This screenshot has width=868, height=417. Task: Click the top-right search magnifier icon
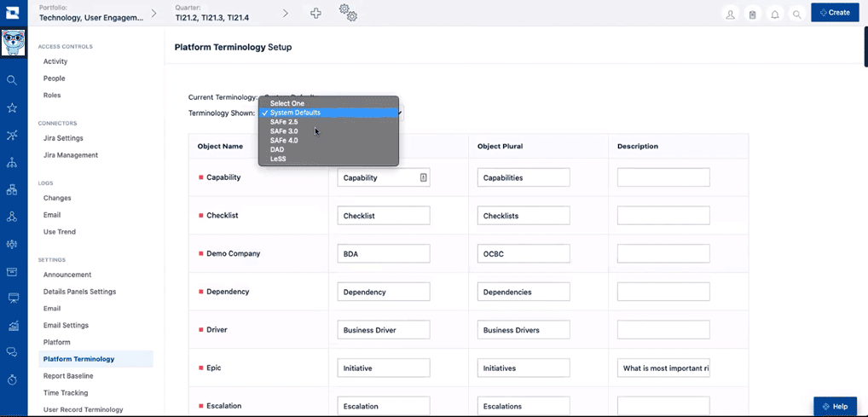(x=796, y=14)
